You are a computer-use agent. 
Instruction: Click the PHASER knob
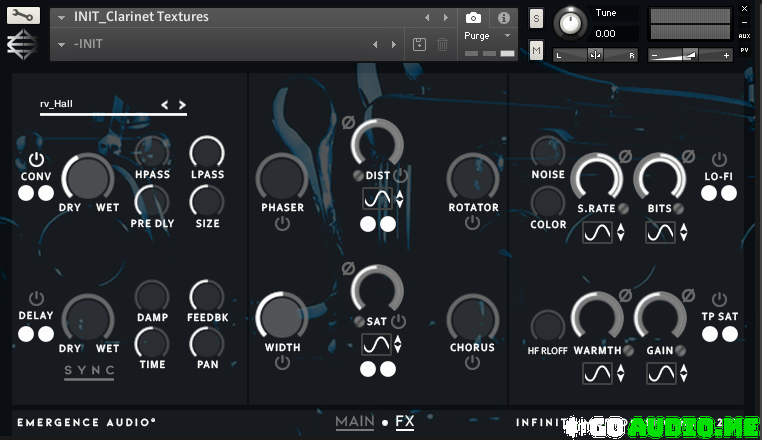pyautogui.click(x=282, y=178)
